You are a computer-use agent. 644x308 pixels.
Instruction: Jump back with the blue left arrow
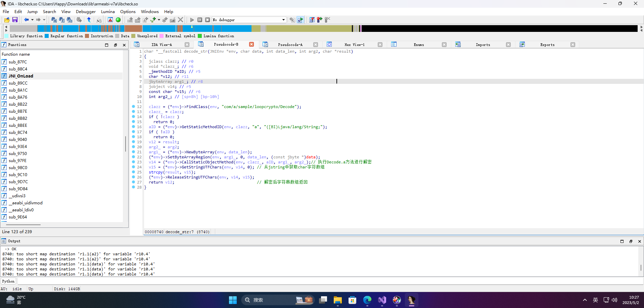(26, 20)
